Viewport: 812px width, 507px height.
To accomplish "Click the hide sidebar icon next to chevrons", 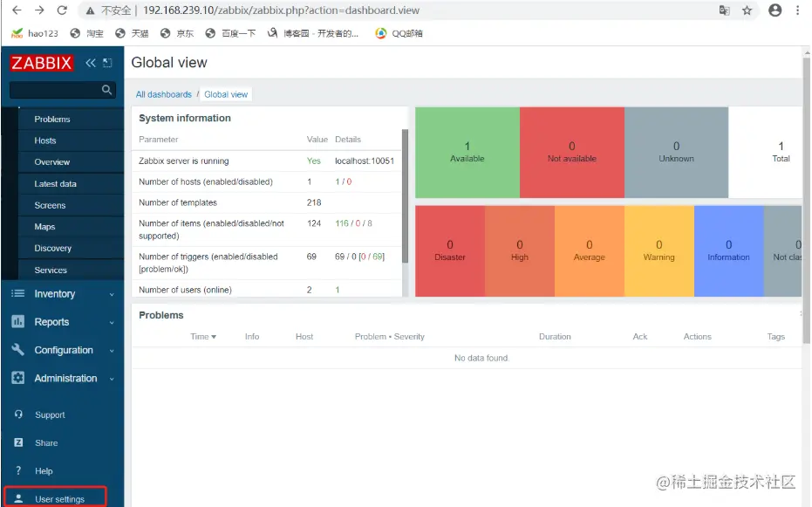I will click(x=107, y=63).
